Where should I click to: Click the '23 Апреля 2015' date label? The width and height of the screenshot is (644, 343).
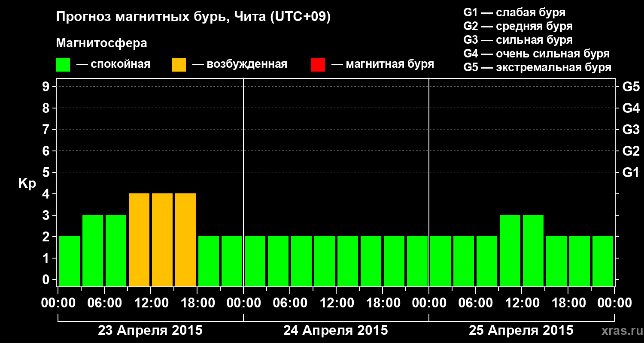[x=150, y=331]
